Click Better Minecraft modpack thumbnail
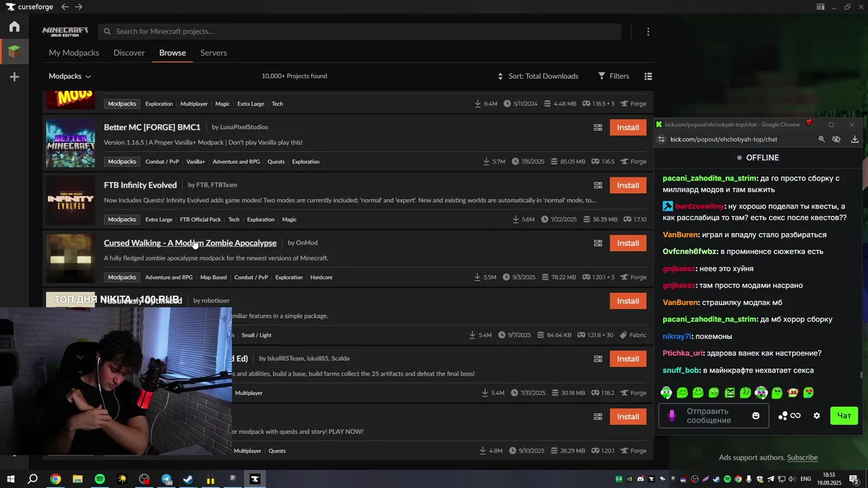The width and height of the screenshot is (868, 488). coord(71,143)
